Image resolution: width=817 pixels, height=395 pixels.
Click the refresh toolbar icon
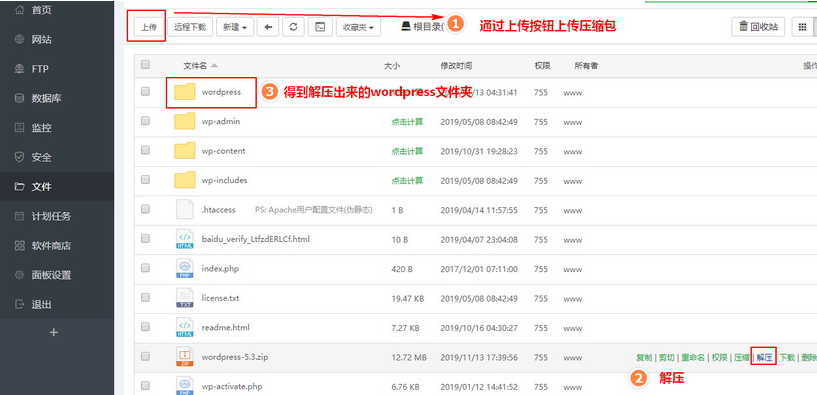pos(294,27)
